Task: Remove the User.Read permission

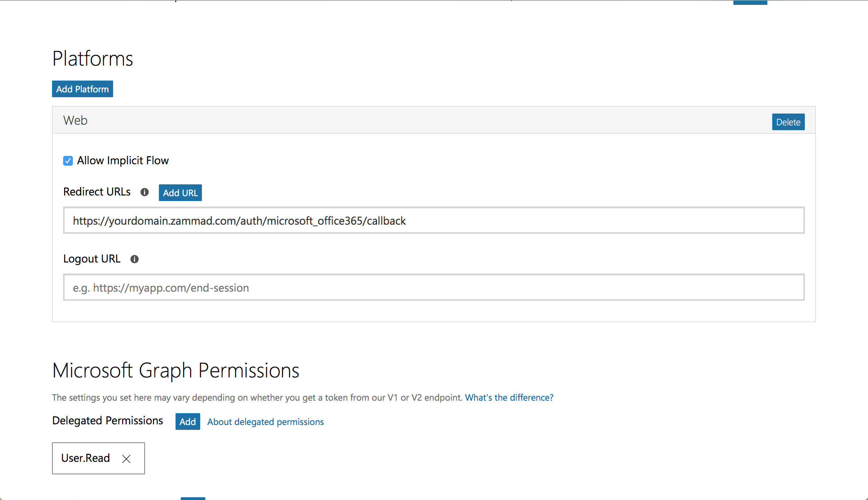Action: tap(126, 459)
